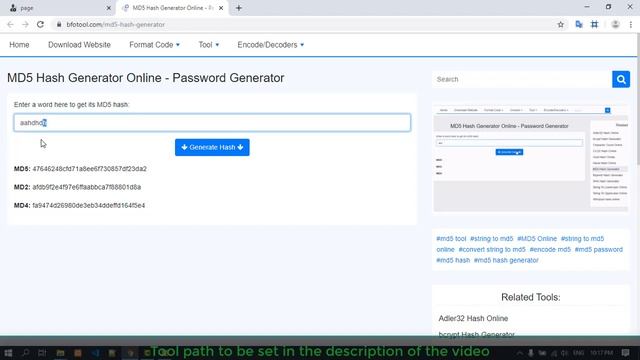640x360 pixels.
Task: Open the #encode md5 tag
Action: point(550,249)
